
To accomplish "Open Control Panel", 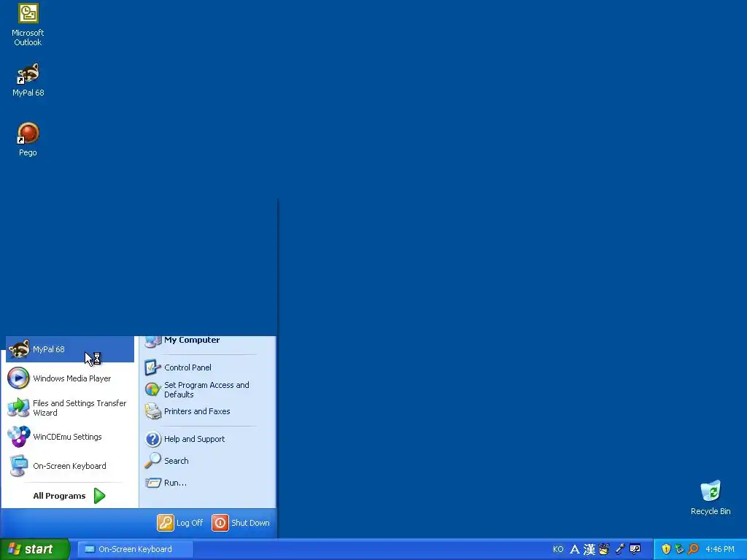I will (x=207, y=367).
